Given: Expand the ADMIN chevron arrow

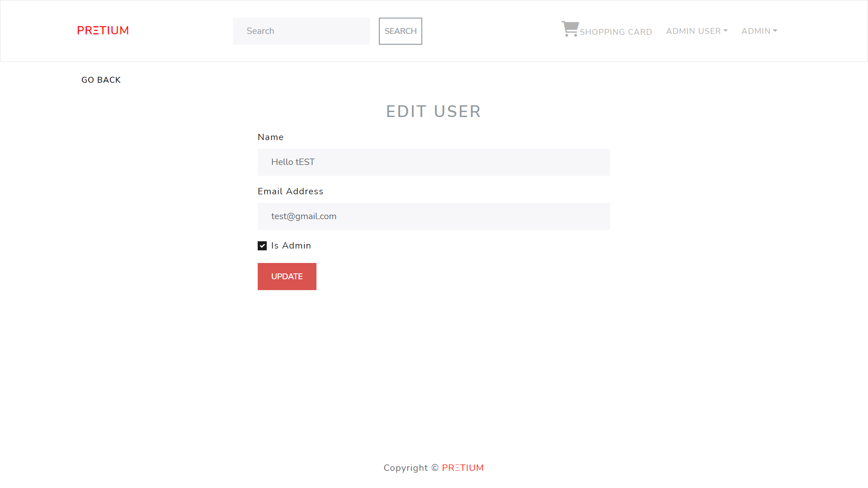Looking at the screenshot, I should tap(775, 31).
